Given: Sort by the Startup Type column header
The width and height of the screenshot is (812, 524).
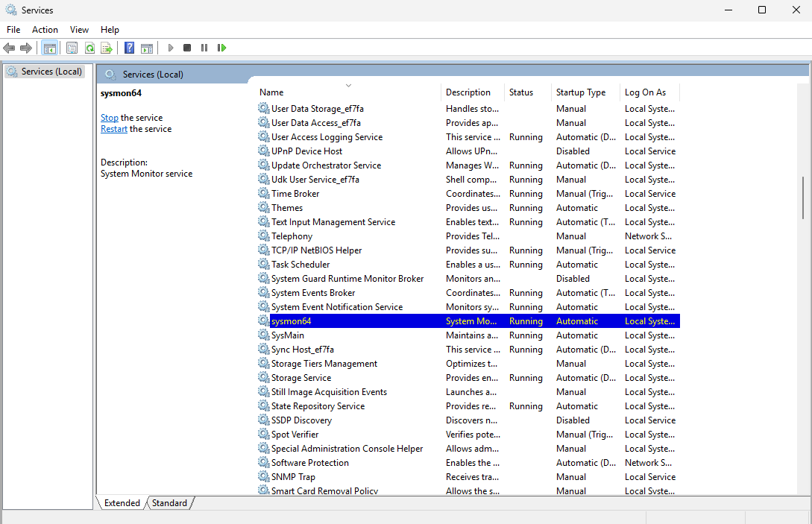Looking at the screenshot, I should tap(580, 92).
